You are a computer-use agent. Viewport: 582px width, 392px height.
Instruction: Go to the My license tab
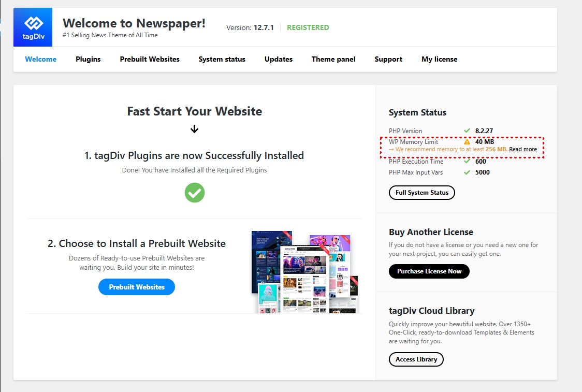pyautogui.click(x=440, y=60)
